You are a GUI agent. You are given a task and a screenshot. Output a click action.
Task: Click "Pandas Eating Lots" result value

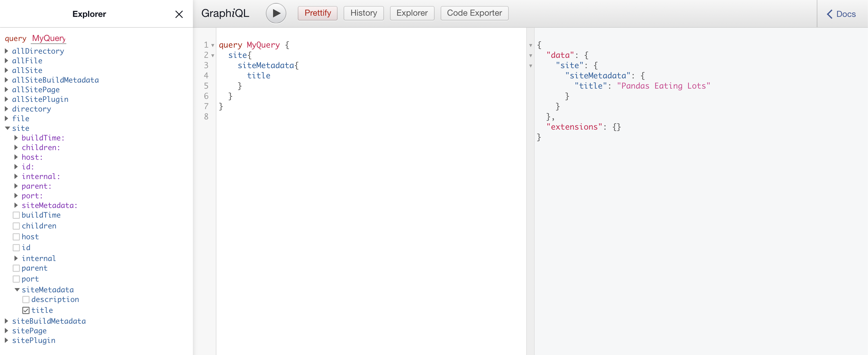tap(663, 86)
